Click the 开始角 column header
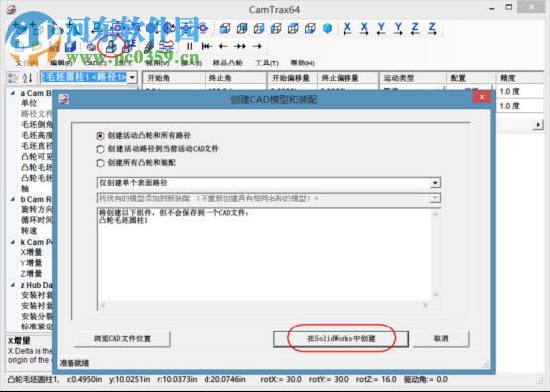550x392 pixels. 174,78
